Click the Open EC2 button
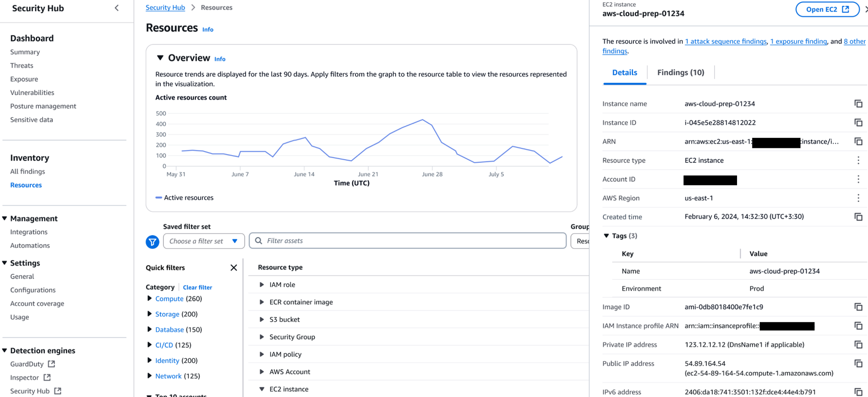This screenshot has width=868, height=397. coord(828,9)
